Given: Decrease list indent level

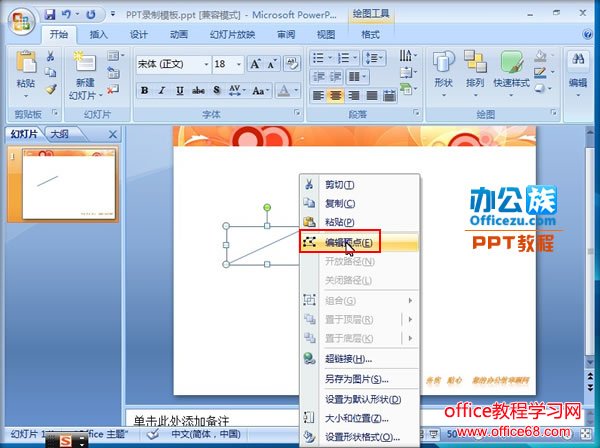Looking at the screenshot, I should coord(318,77).
